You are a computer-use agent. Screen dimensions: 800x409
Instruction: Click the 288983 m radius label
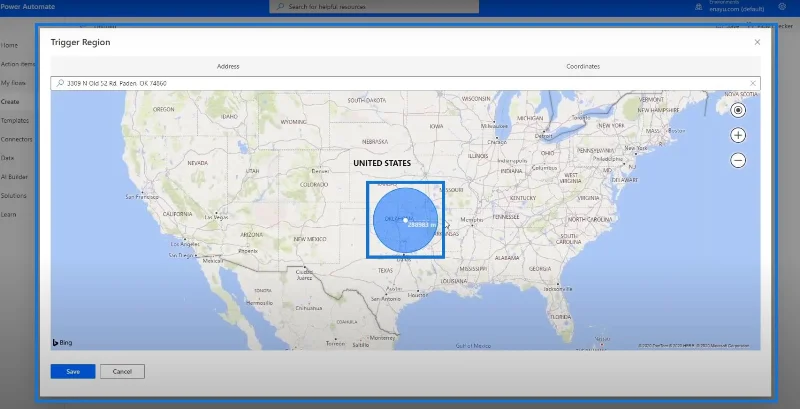tap(422, 224)
